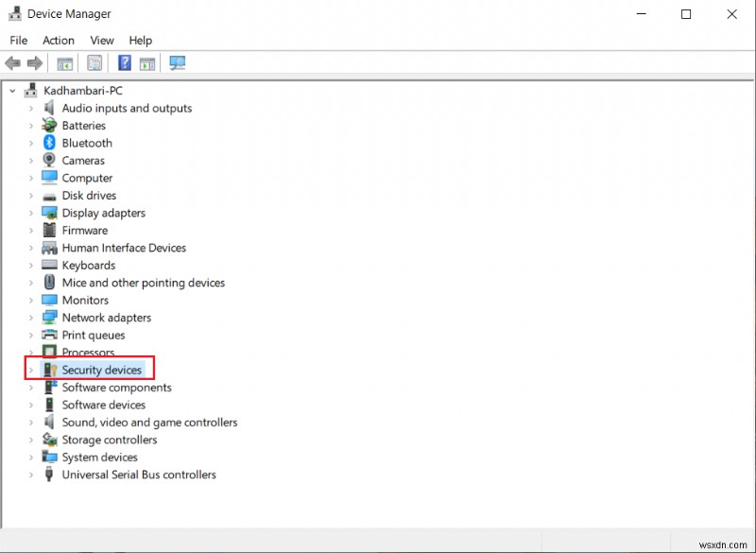
Task: Click the Mice pointing devices icon
Action: (49, 282)
